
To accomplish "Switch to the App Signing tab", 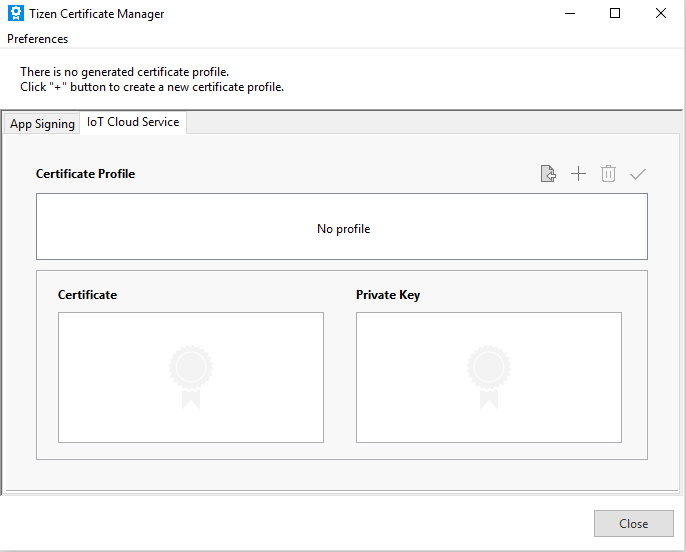I will (x=42, y=124).
